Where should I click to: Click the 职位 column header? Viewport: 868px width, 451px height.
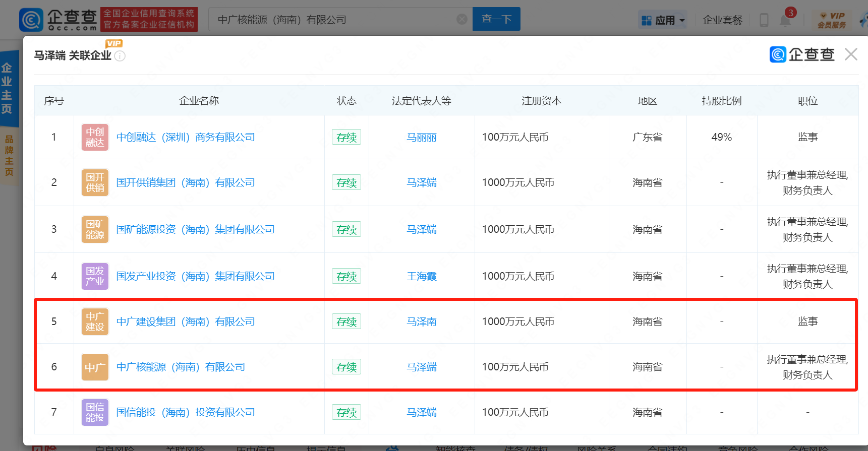[x=807, y=101]
